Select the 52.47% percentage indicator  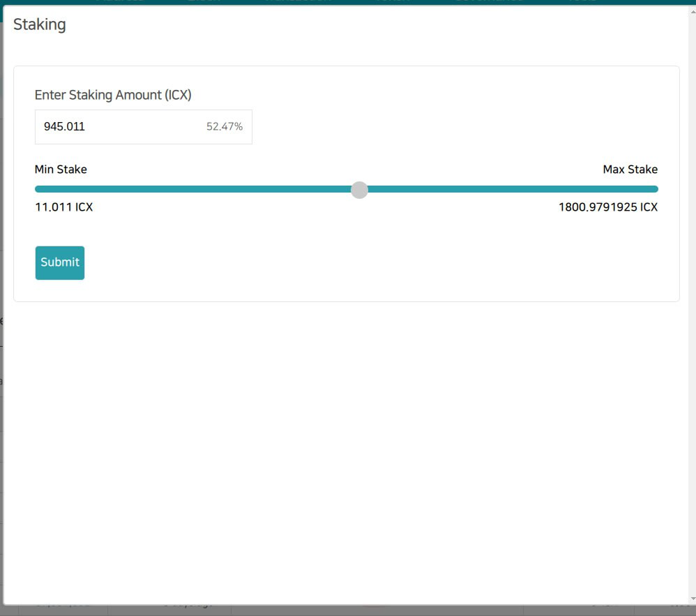[224, 127]
